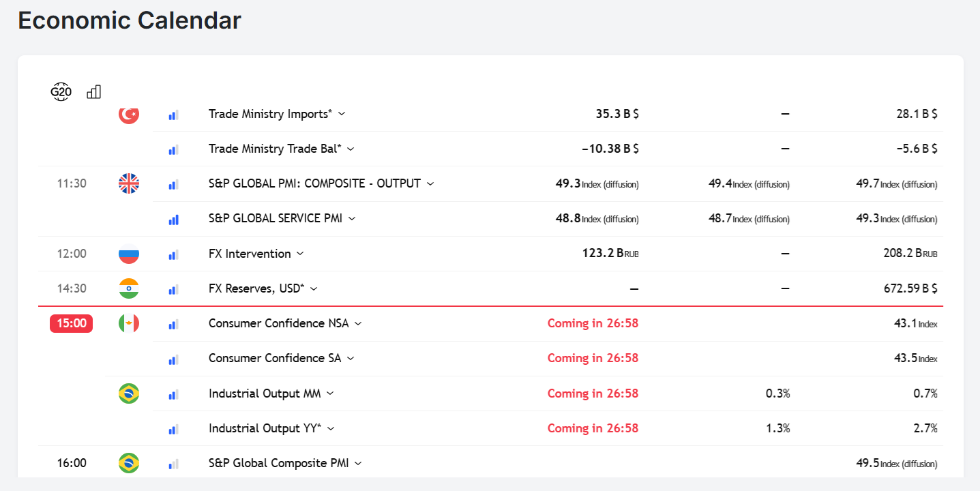The height and width of the screenshot is (491, 980).
Task: Expand the S&P Global Composite PMI chevron
Action: [358, 463]
